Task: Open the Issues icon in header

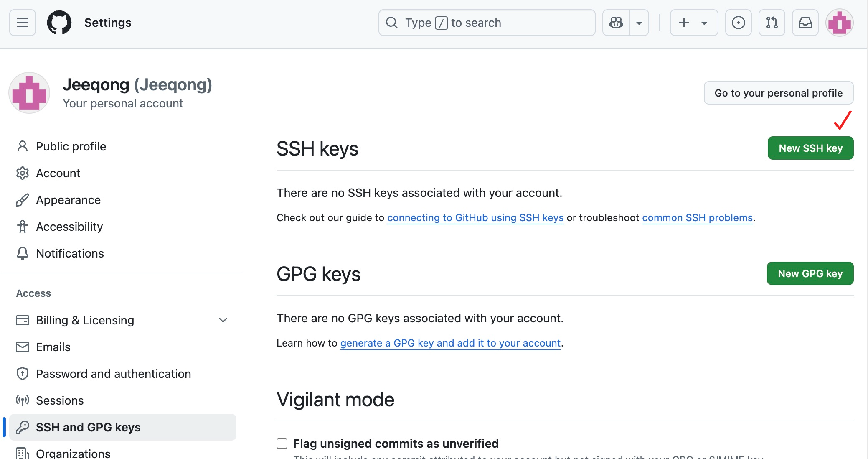Action: [x=738, y=23]
